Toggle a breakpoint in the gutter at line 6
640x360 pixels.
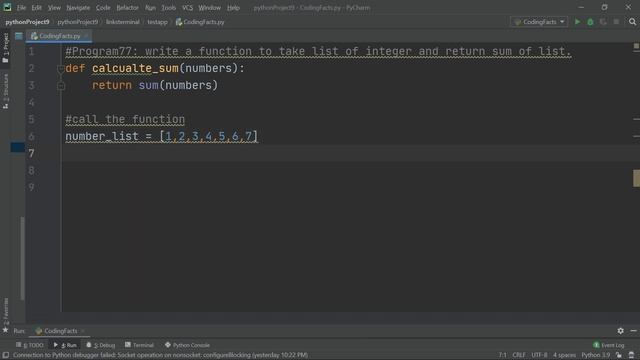(x=49, y=136)
